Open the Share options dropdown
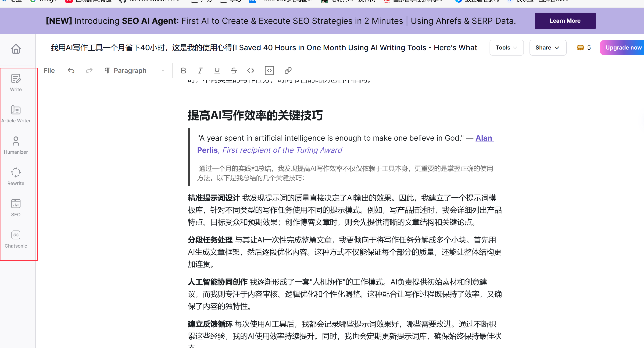This screenshot has height=348, width=644. (547, 47)
